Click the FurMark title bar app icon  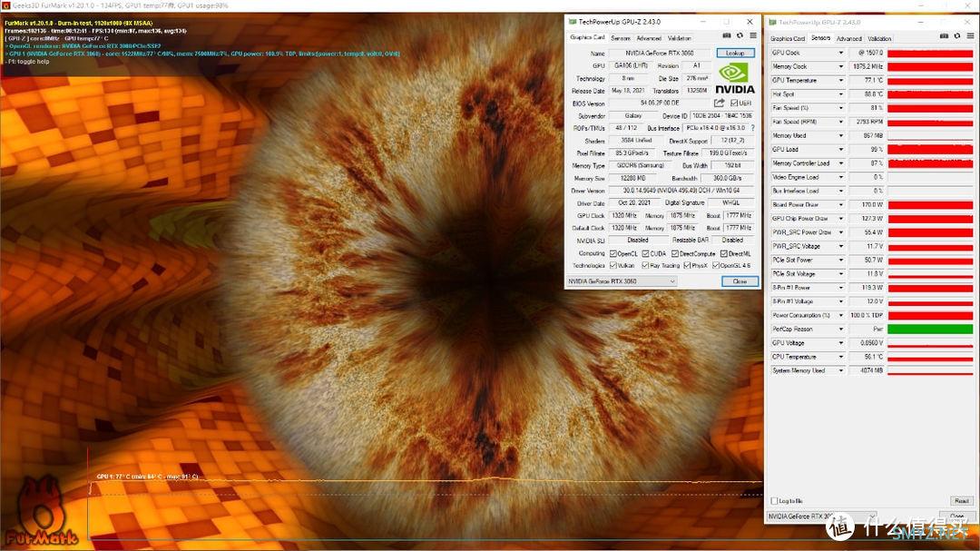(x=5, y=5)
